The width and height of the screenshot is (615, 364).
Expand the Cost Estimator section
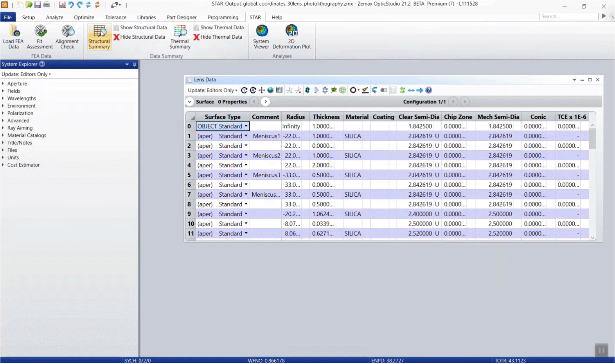click(x=3, y=165)
